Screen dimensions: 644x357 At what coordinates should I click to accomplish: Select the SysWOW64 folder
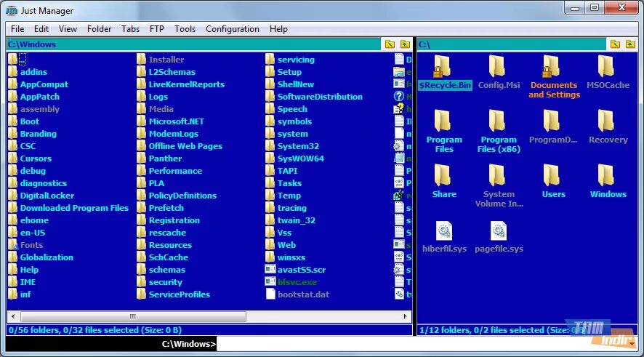pyautogui.click(x=301, y=159)
